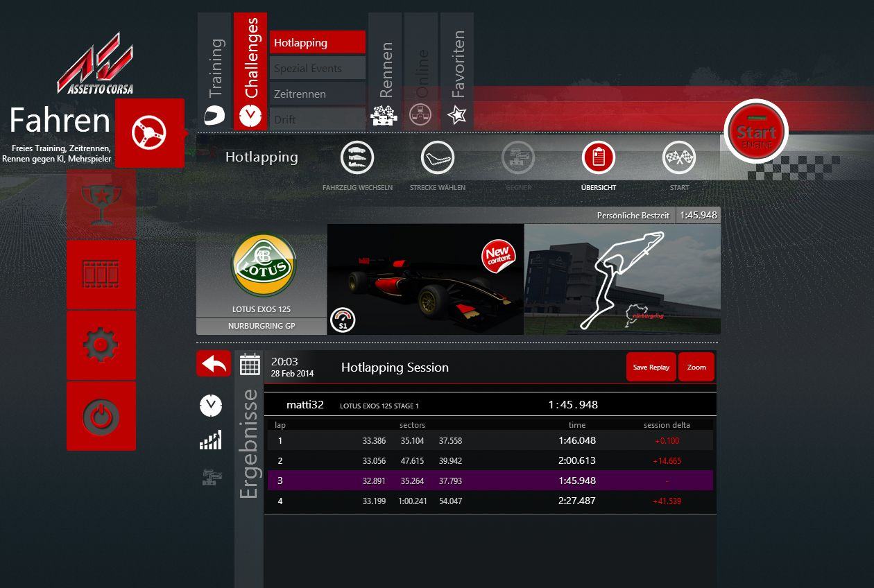This screenshot has height=588, width=874.
Task: Switch to the Training tab
Action: pos(214,71)
